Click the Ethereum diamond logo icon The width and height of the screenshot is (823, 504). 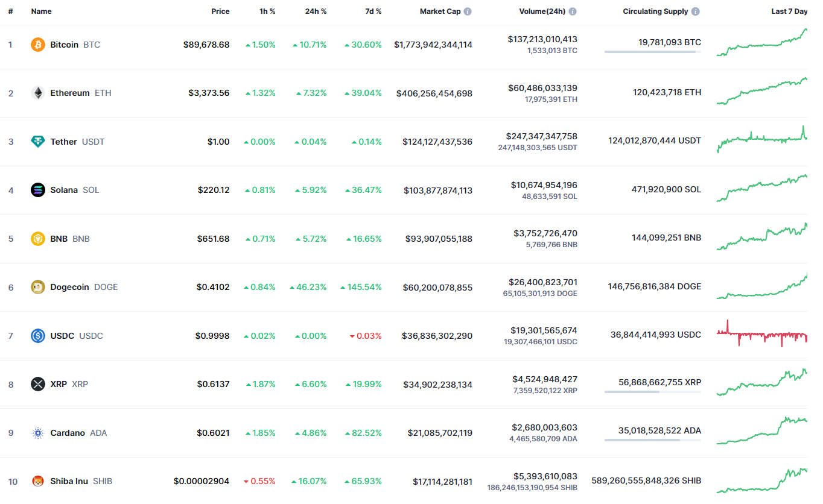tap(38, 93)
